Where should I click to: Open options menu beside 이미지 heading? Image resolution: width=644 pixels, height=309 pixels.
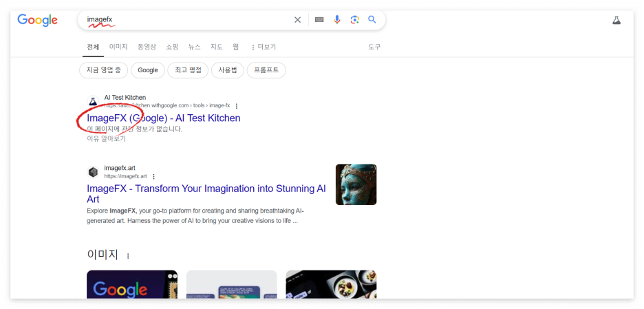click(128, 256)
